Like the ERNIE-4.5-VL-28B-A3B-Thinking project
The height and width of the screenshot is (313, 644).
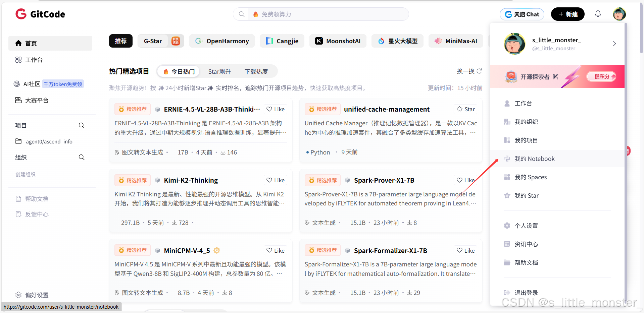coord(276,109)
